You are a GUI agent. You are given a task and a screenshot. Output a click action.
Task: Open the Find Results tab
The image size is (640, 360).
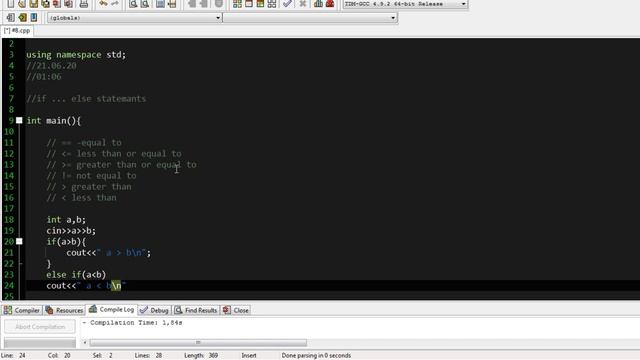(196, 310)
